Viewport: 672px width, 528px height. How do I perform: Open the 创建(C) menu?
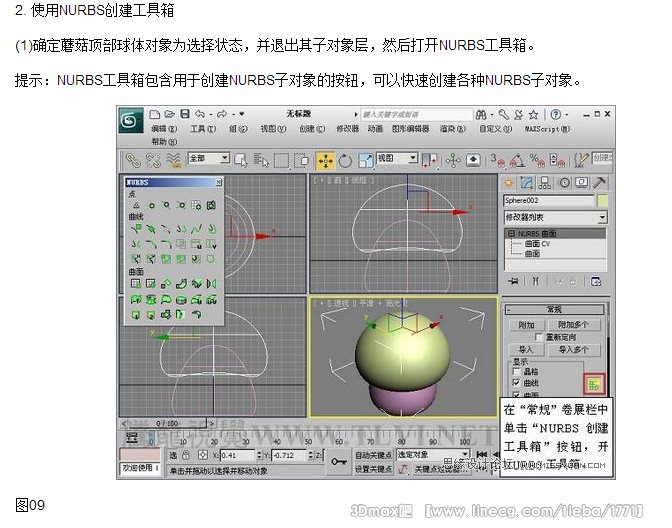pyautogui.click(x=312, y=129)
